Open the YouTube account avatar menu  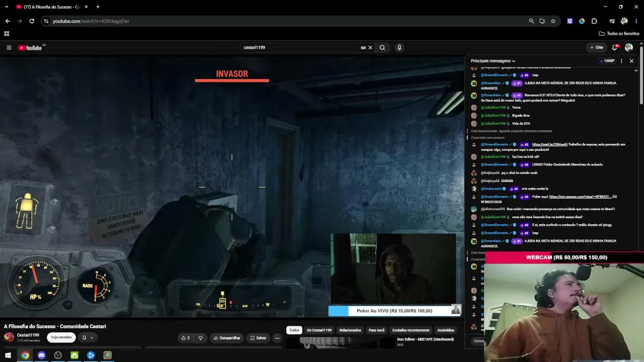pyautogui.click(x=629, y=48)
